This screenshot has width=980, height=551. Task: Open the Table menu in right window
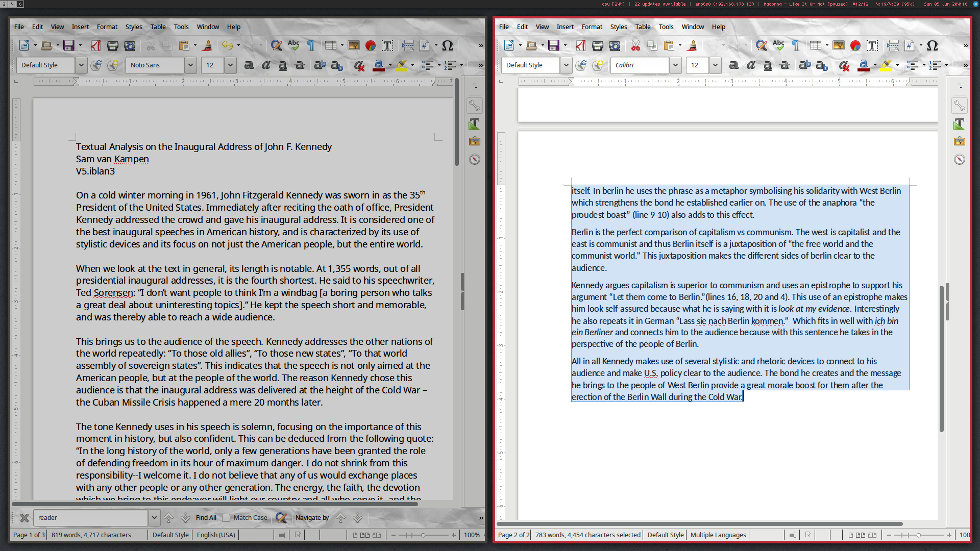[x=643, y=27]
